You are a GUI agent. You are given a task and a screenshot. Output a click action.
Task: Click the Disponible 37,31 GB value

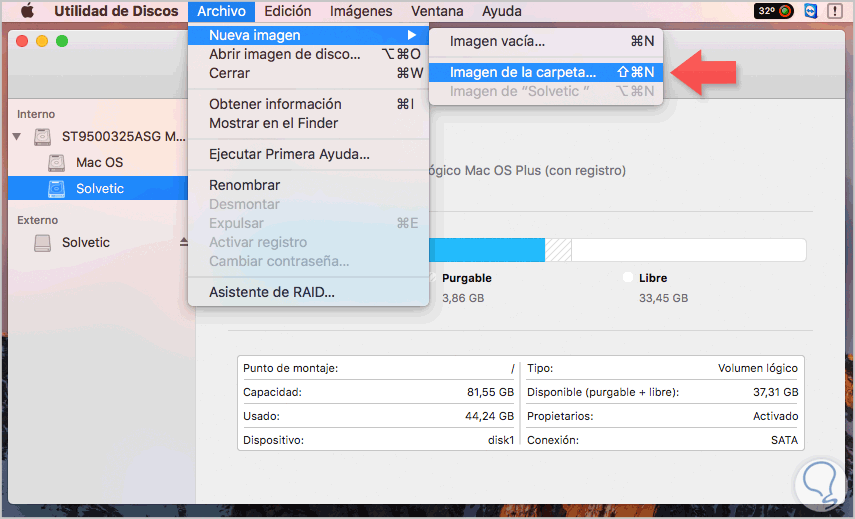pyautogui.click(x=775, y=393)
